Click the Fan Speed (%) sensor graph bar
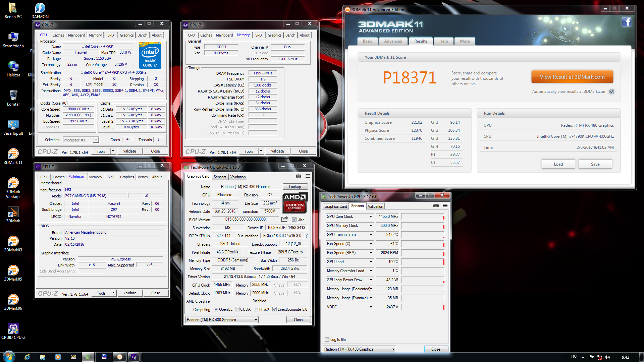Screen dimensions: 644x362 point(423,244)
